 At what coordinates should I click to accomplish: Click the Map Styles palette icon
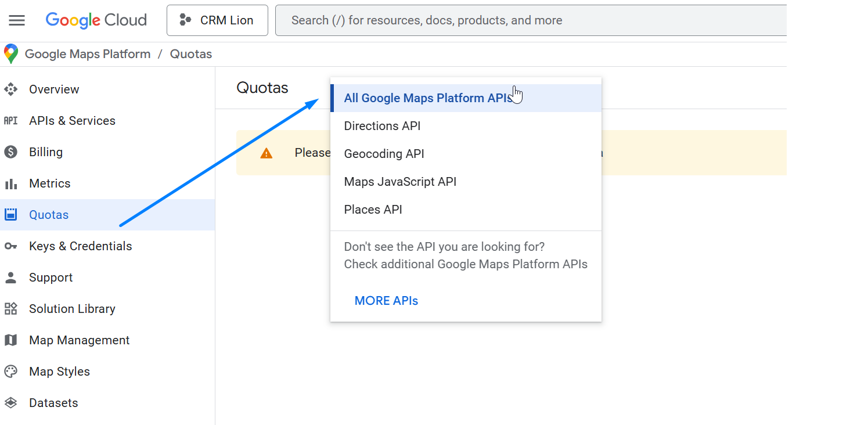pos(10,372)
